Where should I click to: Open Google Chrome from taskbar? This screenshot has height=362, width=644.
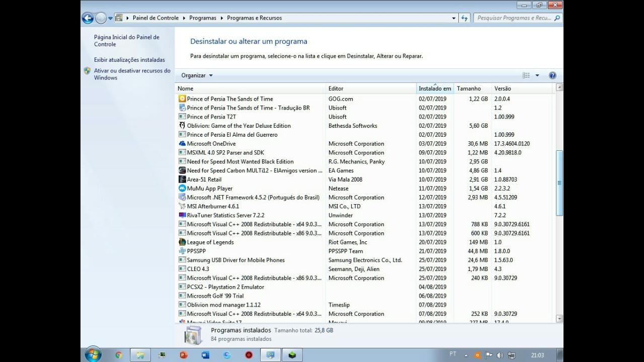tap(119, 355)
